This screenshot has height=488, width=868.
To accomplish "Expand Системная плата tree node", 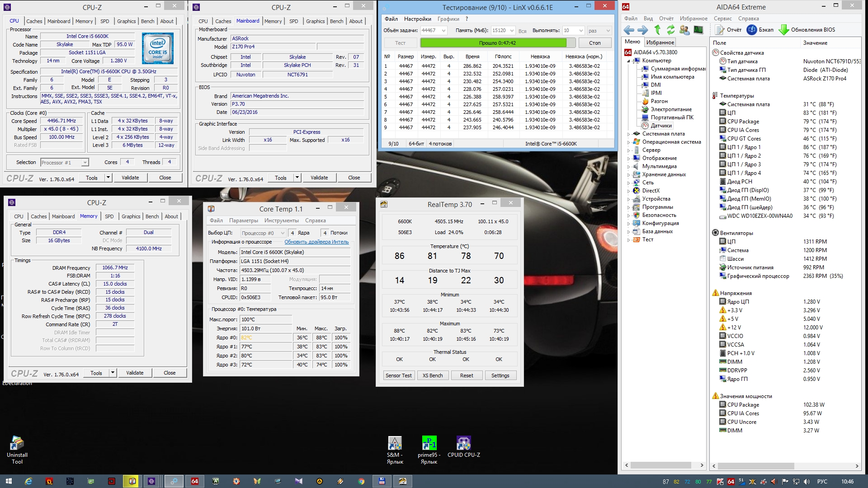I will [x=629, y=134].
